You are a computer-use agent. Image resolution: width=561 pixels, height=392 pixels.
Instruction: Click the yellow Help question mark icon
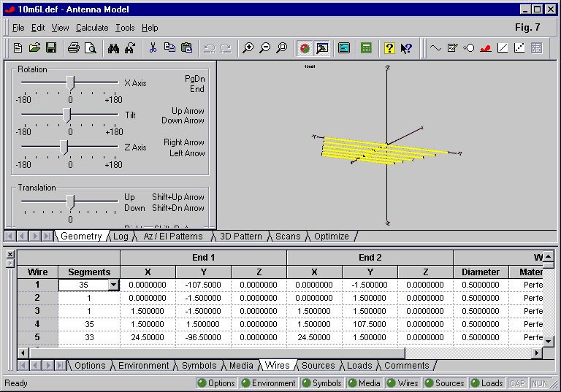coord(389,48)
